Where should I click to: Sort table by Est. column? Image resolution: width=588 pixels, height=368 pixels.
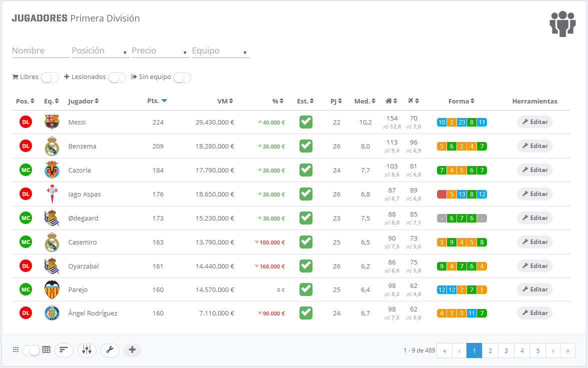click(x=305, y=101)
